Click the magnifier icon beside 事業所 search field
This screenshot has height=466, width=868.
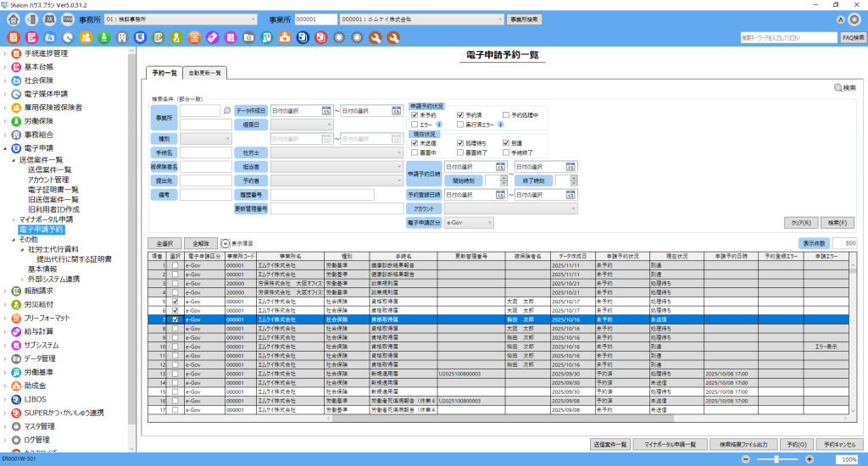coord(226,110)
